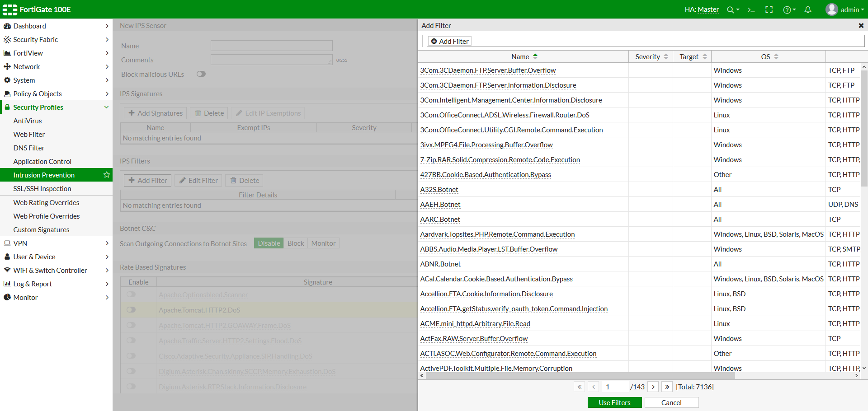Enable Apache.Tomcat.HTTP2.GOAWAY.Frame.DoS signature

131,325
